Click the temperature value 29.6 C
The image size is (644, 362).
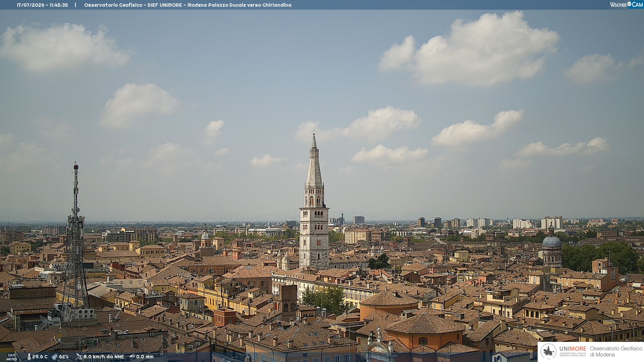click(40, 357)
